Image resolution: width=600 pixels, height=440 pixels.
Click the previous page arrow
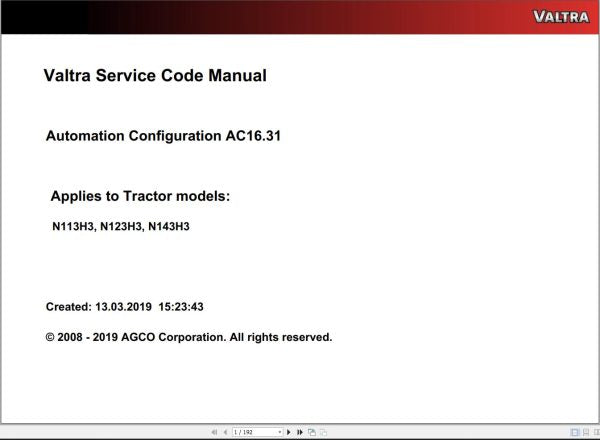point(224,432)
